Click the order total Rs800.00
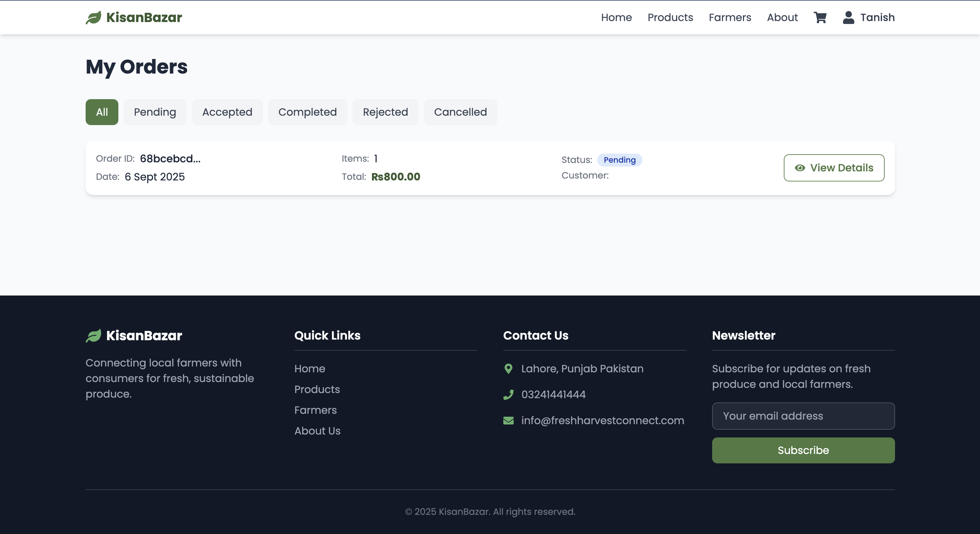 pos(396,177)
